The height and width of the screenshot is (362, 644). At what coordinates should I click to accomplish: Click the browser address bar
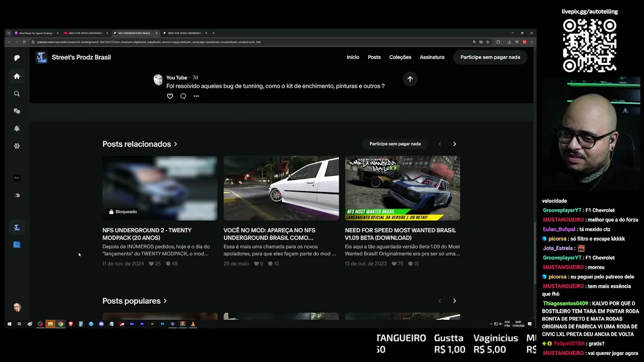tap(252, 42)
